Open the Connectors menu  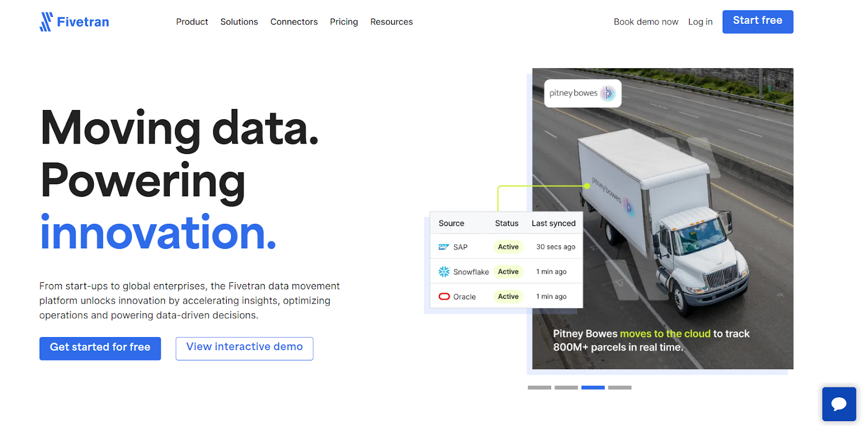click(294, 22)
